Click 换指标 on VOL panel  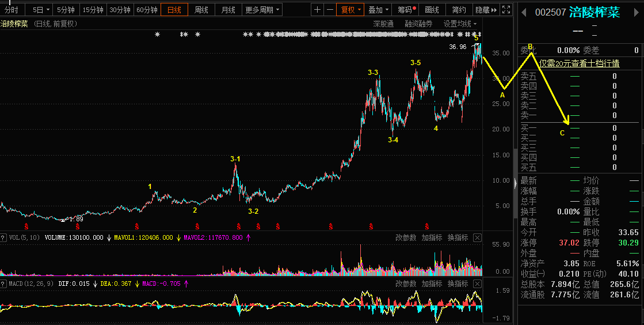[x=458, y=238]
